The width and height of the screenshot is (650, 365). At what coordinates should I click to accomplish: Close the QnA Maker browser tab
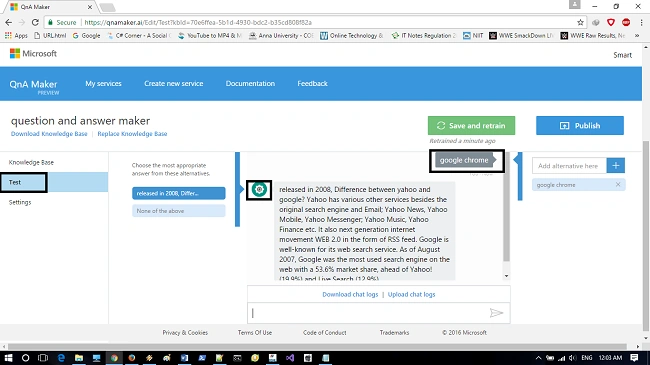(90, 7)
